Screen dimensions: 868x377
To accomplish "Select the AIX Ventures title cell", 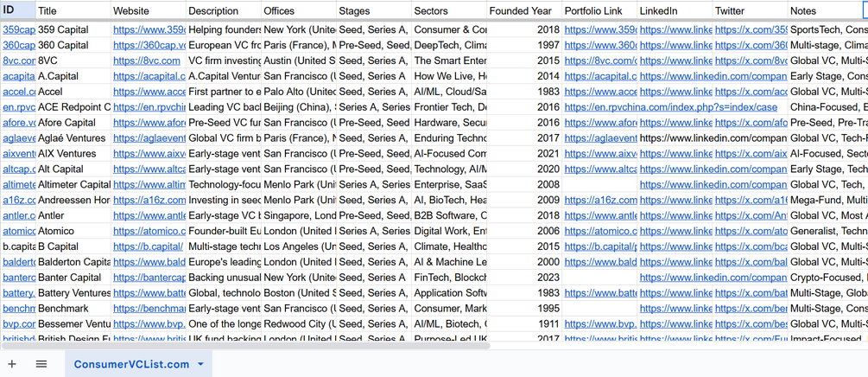I will click(x=73, y=154).
